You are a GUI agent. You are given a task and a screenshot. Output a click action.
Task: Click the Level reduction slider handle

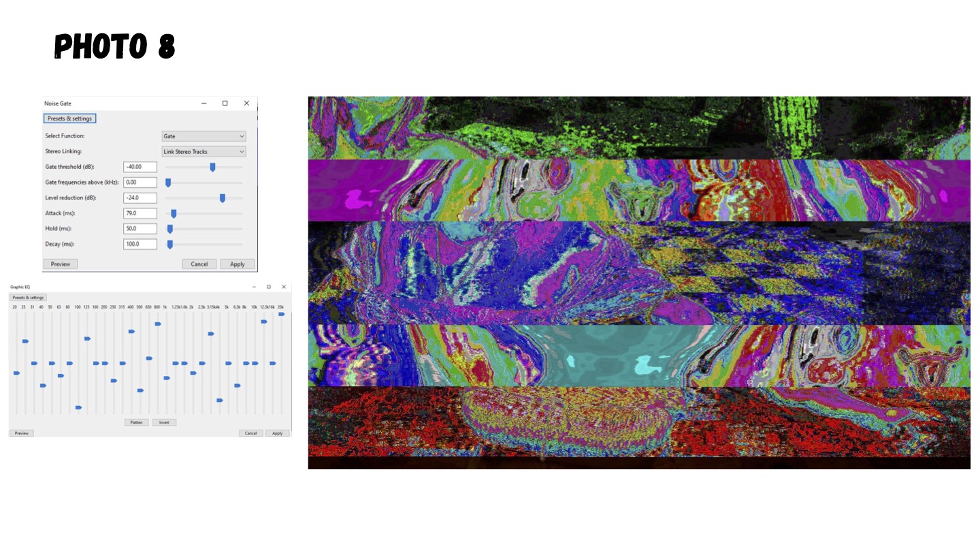[x=222, y=198]
